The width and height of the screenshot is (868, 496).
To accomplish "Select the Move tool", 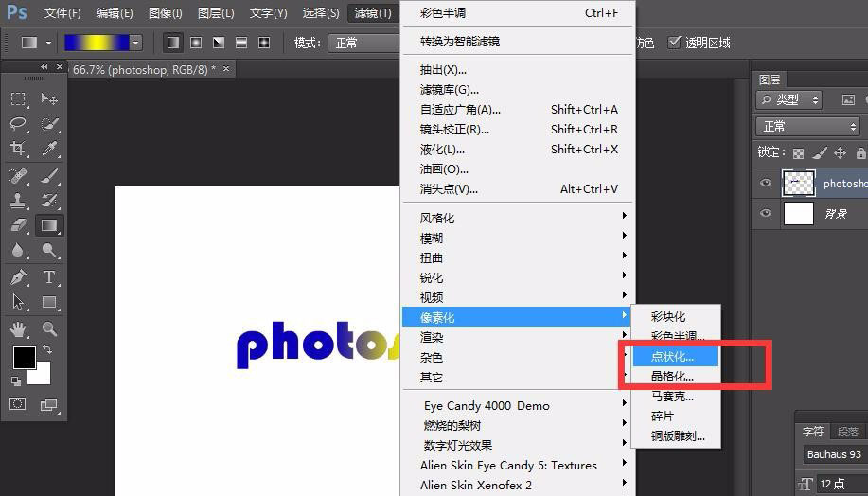I will point(49,99).
